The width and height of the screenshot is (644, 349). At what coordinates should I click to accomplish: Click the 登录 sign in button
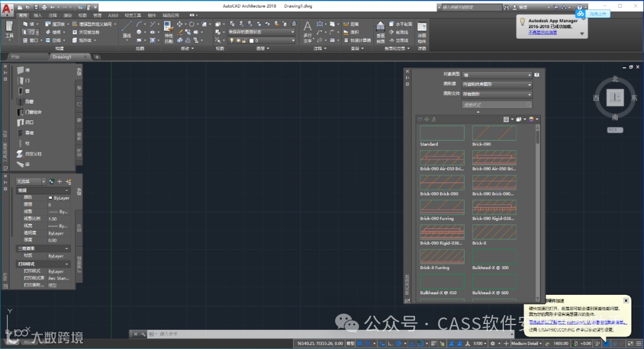tap(523, 7)
